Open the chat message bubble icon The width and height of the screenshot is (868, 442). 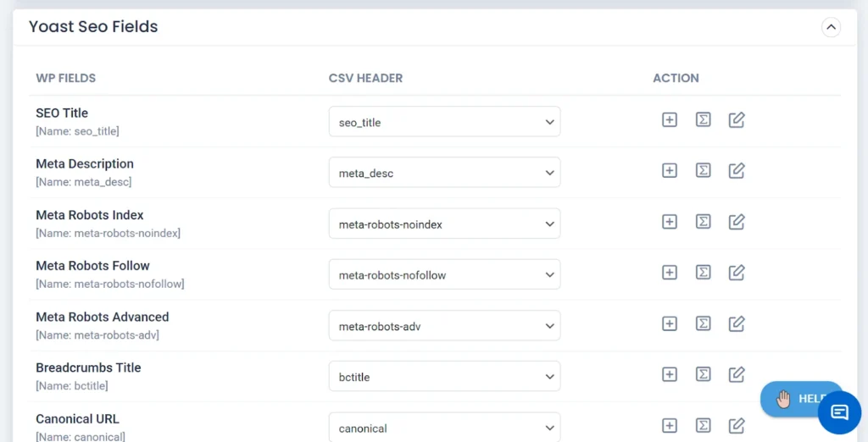839,412
